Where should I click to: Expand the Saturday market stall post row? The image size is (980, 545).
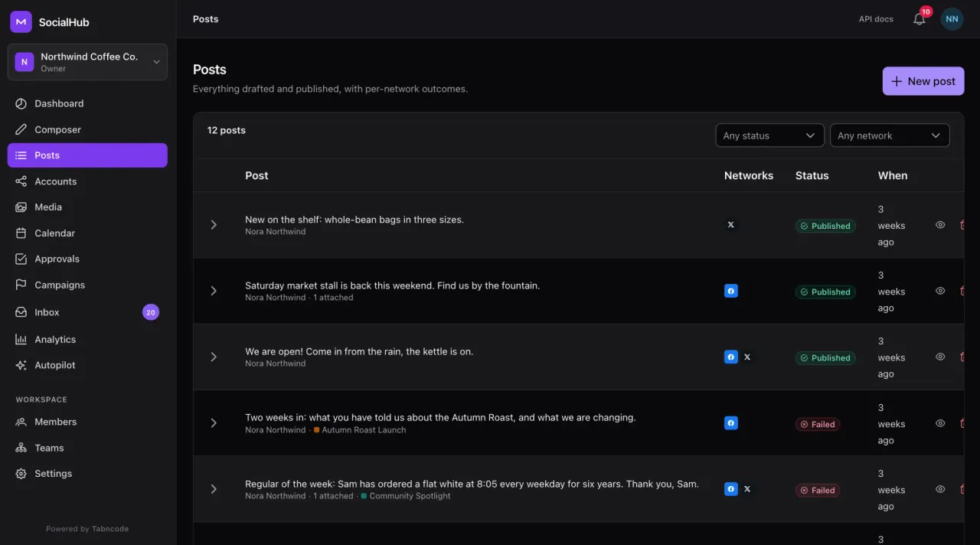[x=214, y=291]
